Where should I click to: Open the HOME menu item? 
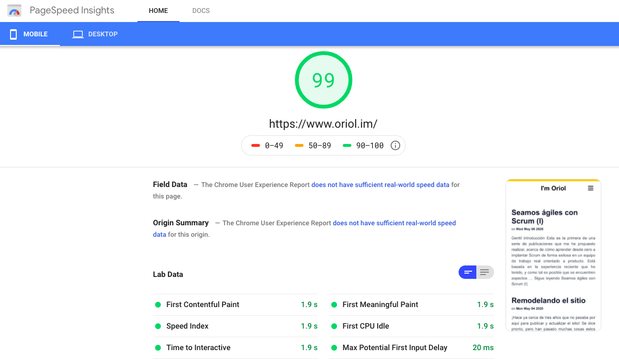[x=158, y=11]
